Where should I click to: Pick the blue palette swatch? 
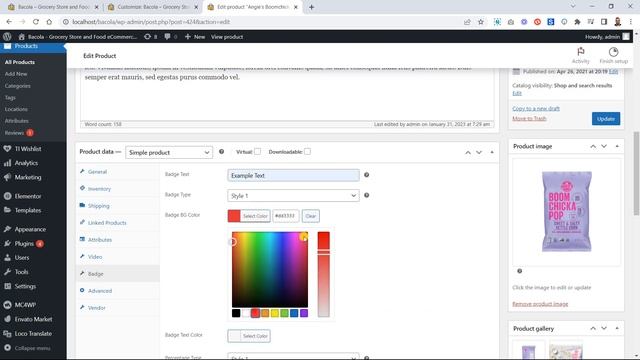[x=294, y=313]
